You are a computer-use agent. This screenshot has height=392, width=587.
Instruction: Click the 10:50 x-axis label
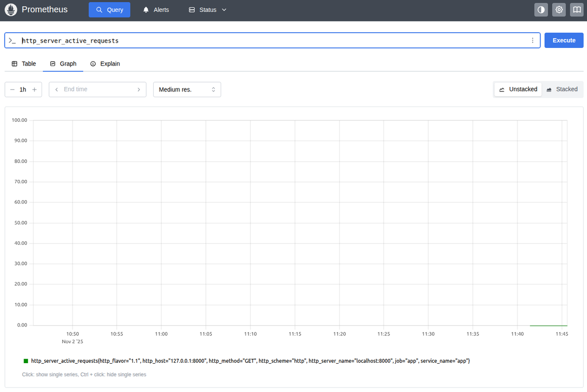(72, 334)
